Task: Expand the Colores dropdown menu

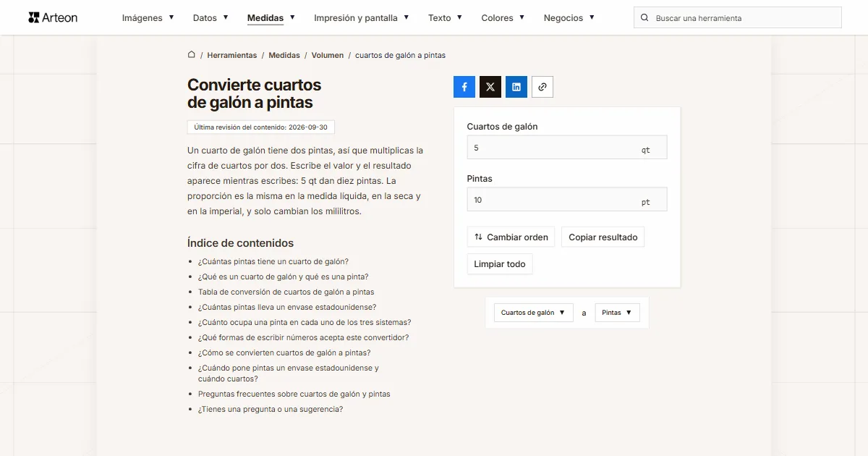Action: pyautogui.click(x=503, y=18)
